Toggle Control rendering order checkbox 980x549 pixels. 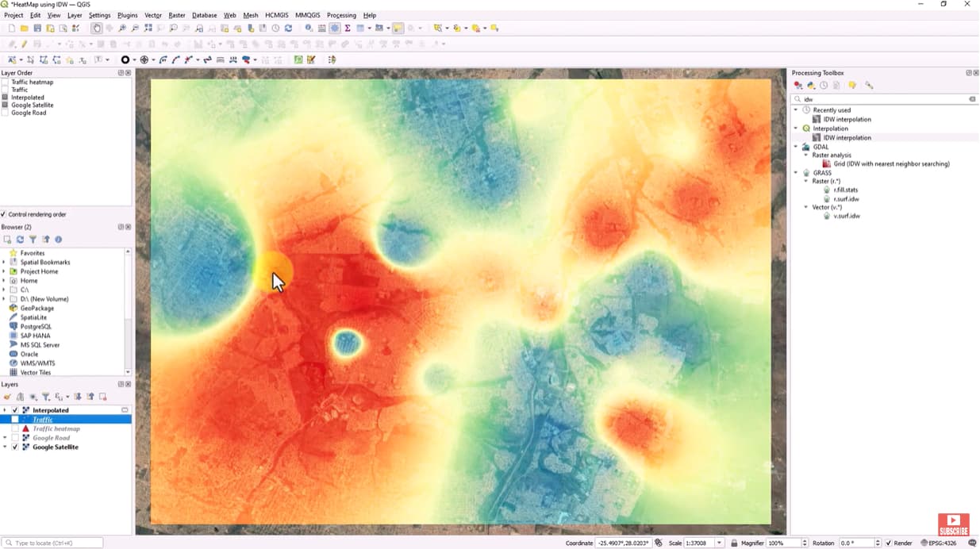pos(4,214)
